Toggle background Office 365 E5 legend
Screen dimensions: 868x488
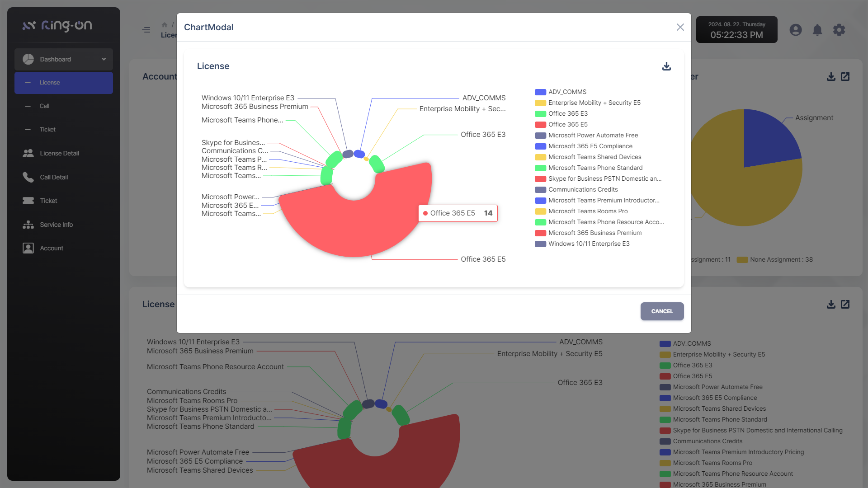click(x=686, y=376)
